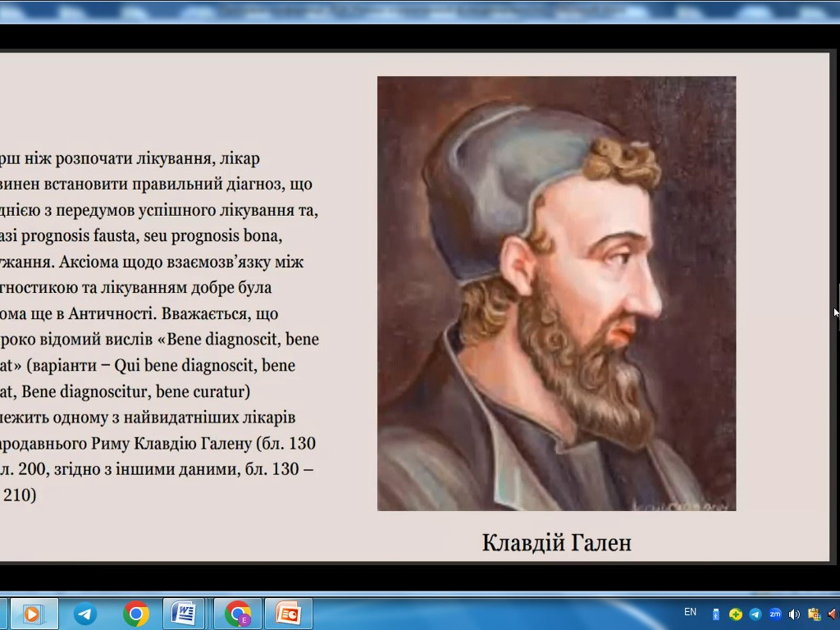Open the Zoom tray icon
Image resolution: width=840 pixels, height=630 pixels.
(774, 614)
